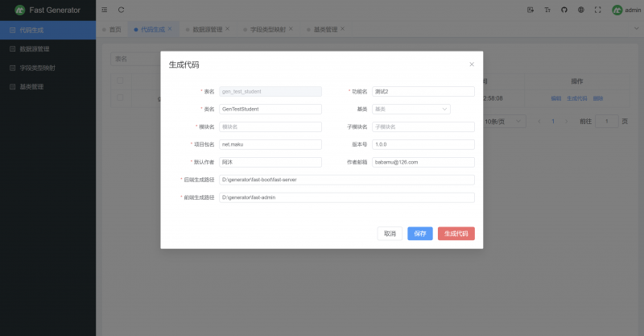Expand the tabs dropdown chevron at right
Screen dimensions: 644x336
[x=636, y=29]
